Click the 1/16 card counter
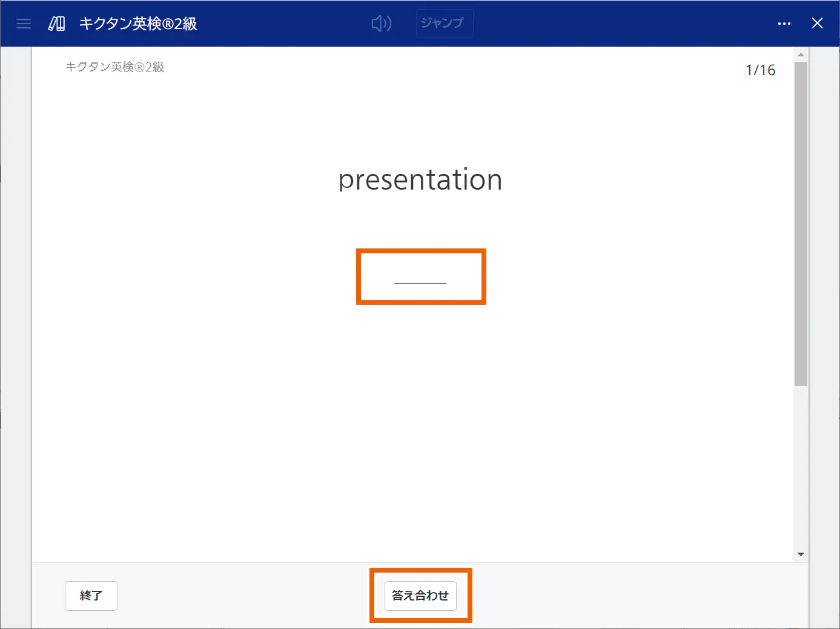Viewport: 840px width, 629px height. click(x=760, y=70)
